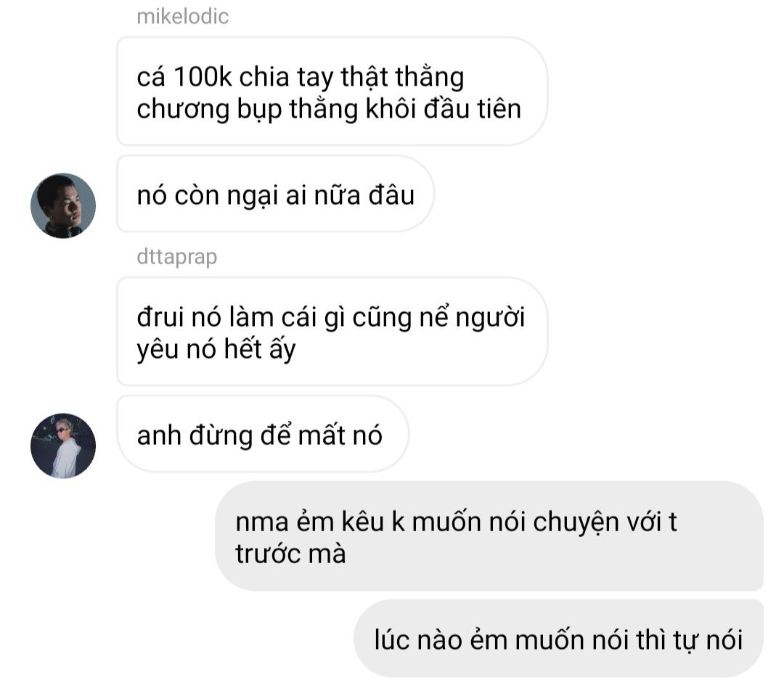Click the word '100k' in first message
784x680 pixels.
click(x=203, y=77)
